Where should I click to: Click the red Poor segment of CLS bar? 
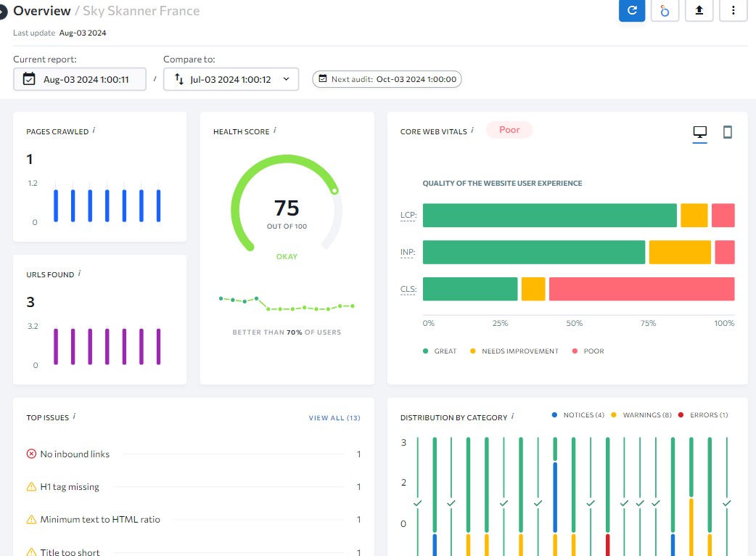point(642,289)
